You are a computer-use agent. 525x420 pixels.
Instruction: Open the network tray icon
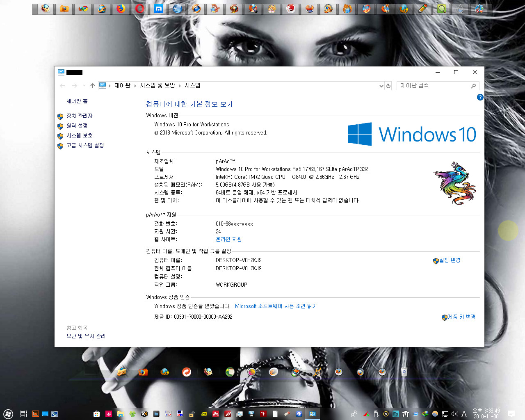point(445,414)
